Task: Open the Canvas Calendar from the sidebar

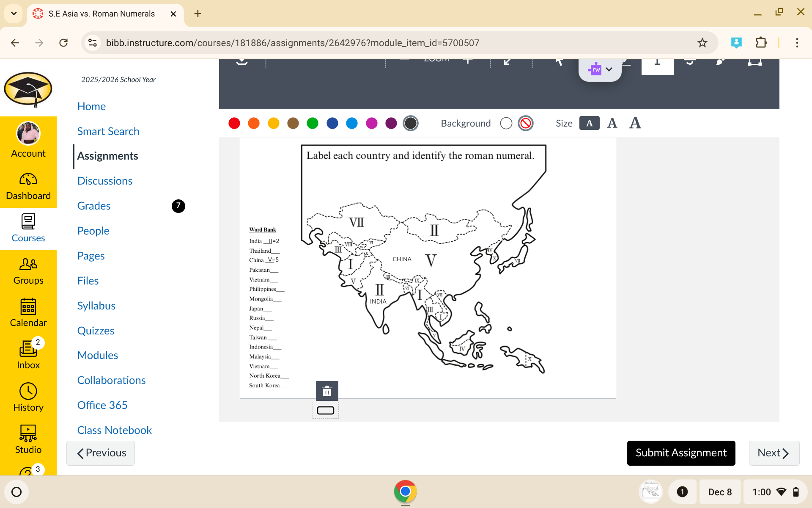Action: pyautogui.click(x=28, y=312)
